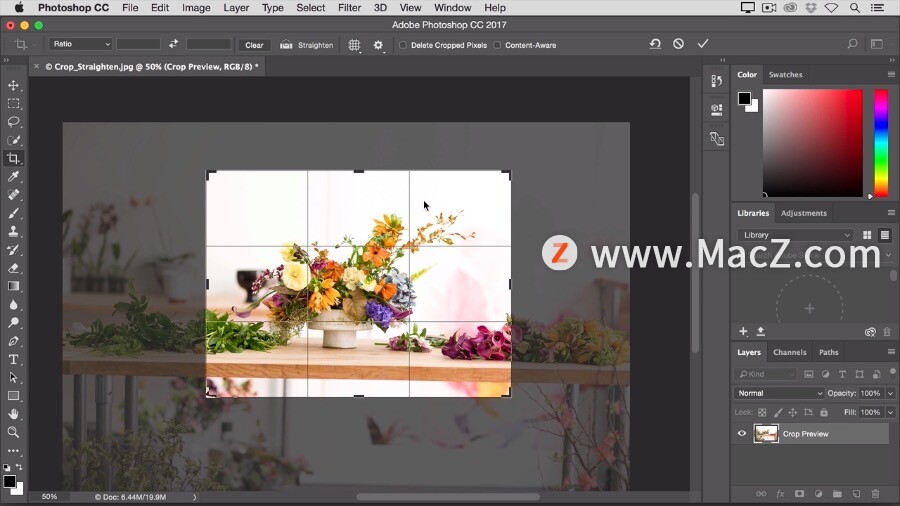Enable Delete Cropped Pixels checkbox
Image resolution: width=900 pixels, height=506 pixels.
pos(402,45)
